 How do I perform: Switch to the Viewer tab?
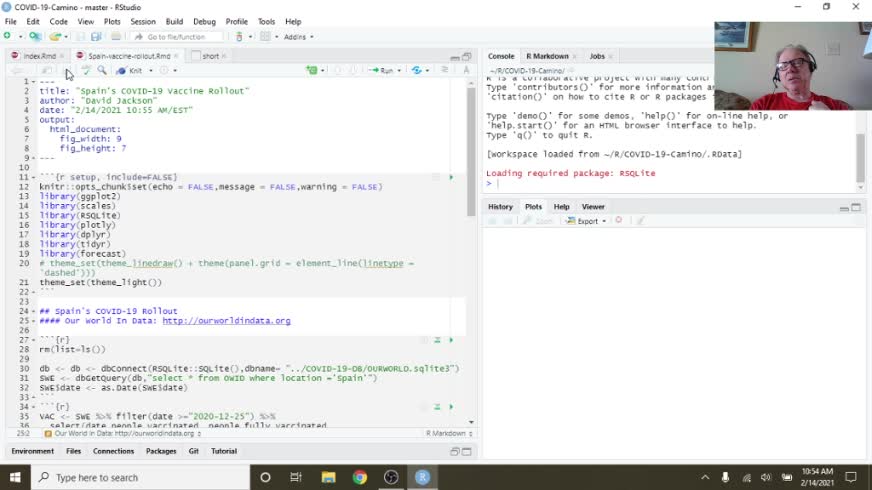[593, 206]
